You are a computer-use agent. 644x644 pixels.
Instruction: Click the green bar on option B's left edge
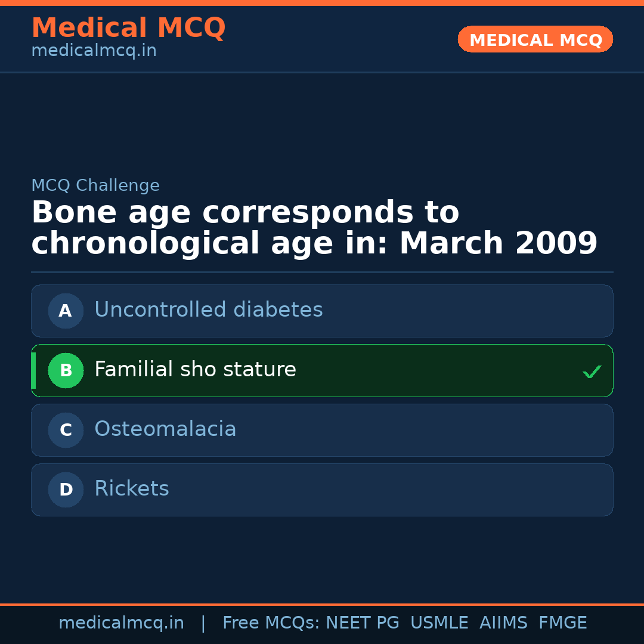click(33, 370)
